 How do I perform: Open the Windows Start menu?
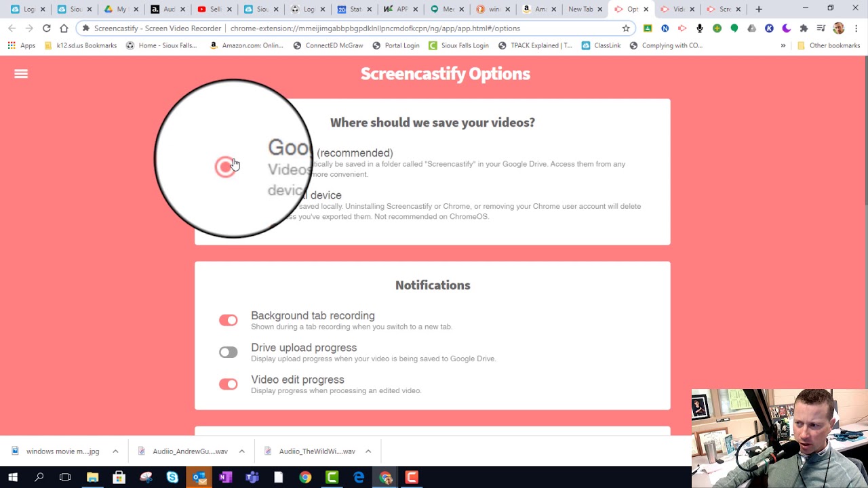[x=13, y=478]
